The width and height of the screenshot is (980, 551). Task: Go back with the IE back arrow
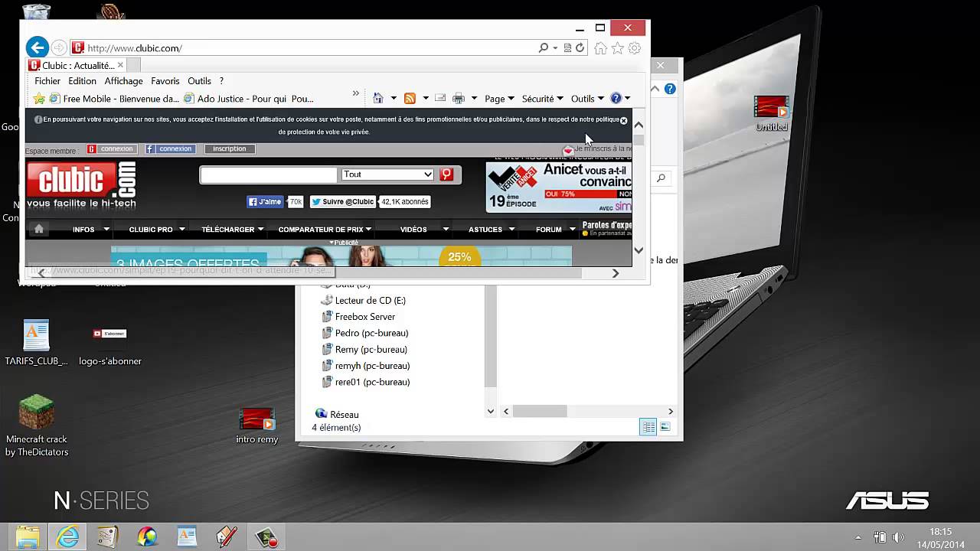coord(37,47)
